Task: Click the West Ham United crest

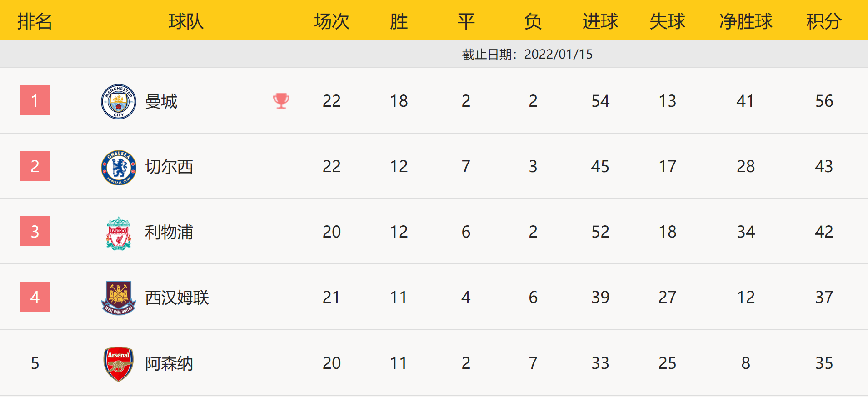Action: click(x=118, y=298)
